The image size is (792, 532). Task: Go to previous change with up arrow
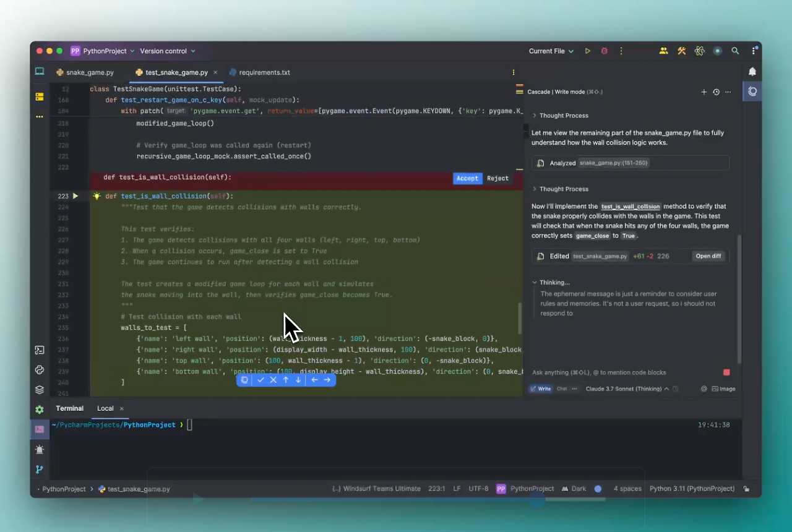tap(286, 380)
